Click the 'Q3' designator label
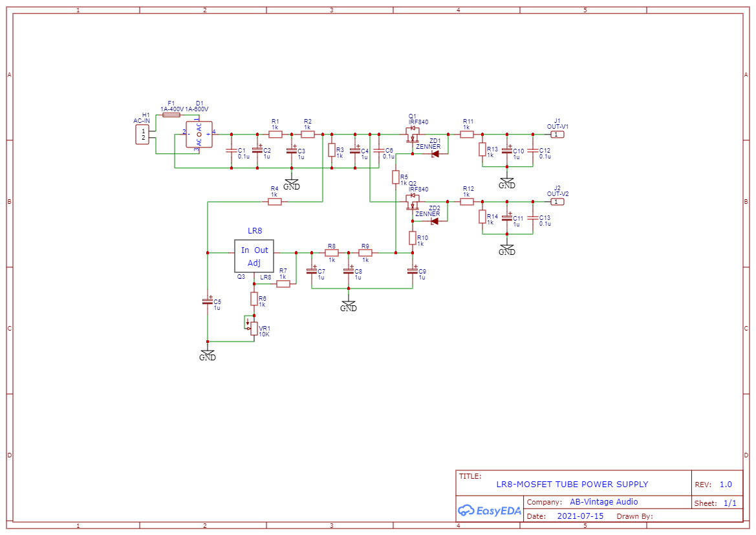756x535 pixels. pos(241,276)
